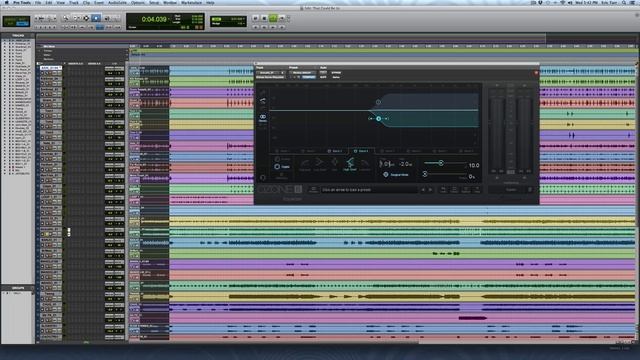Open the plug-in Preset dropdown
The image size is (640, 360).
(x=302, y=73)
